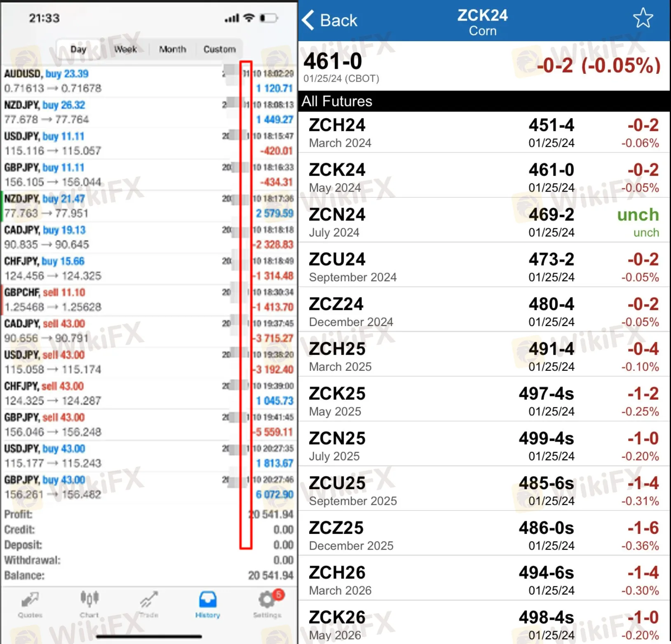This screenshot has width=671, height=644.
Task: Open the ZCH24 March 2024 contract
Action: pyautogui.click(x=483, y=133)
